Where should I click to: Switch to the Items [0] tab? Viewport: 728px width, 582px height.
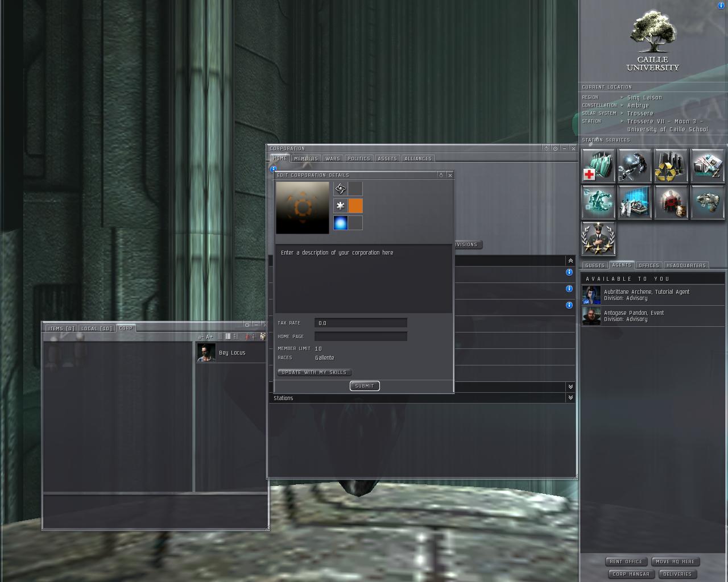(61, 329)
